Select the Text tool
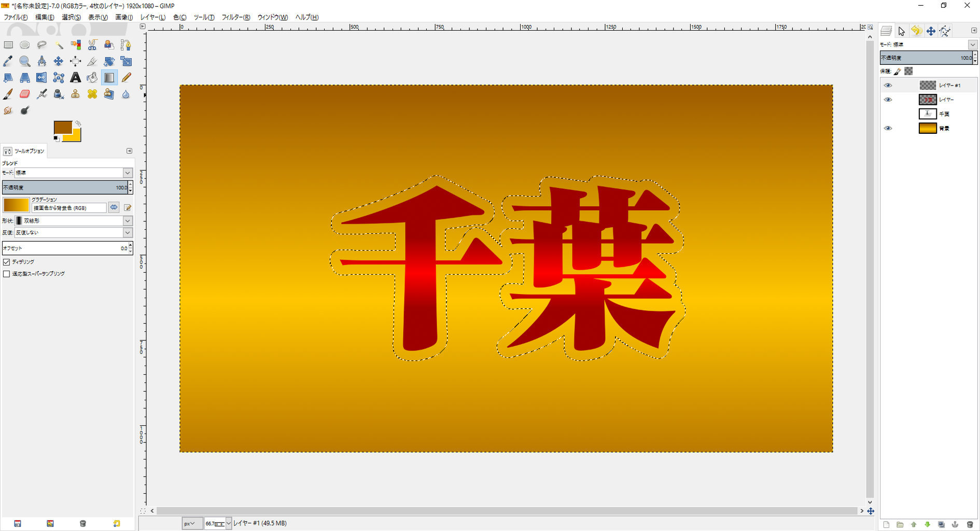This screenshot has width=980, height=531. pos(76,78)
